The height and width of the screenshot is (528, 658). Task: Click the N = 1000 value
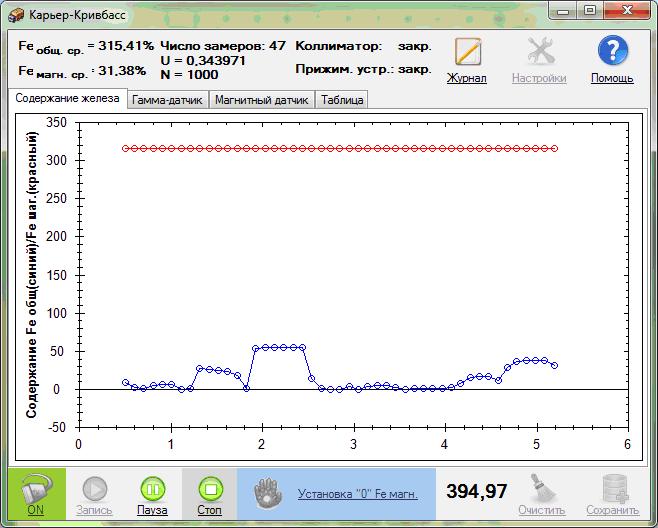[189, 75]
